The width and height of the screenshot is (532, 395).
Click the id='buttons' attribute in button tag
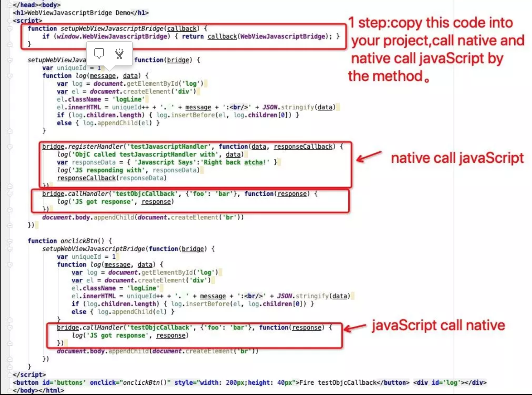coord(64,383)
